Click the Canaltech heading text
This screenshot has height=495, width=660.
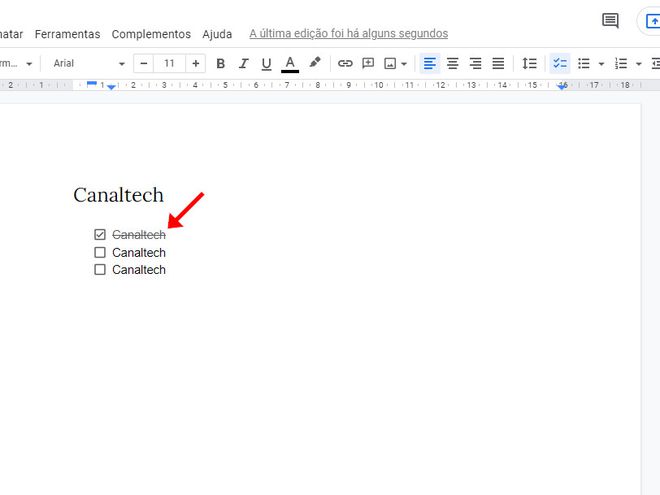[x=118, y=195]
